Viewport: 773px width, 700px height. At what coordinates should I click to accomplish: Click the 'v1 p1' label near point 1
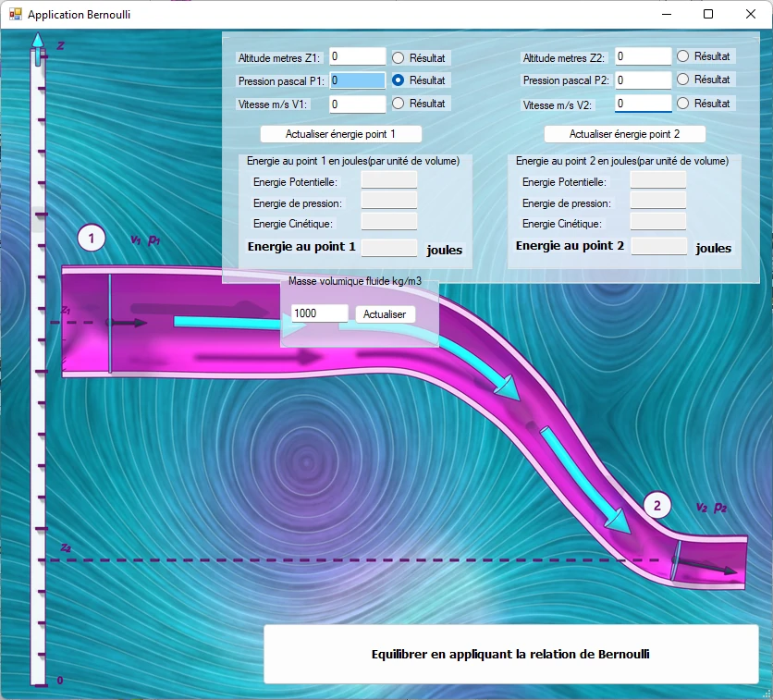tap(145, 239)
